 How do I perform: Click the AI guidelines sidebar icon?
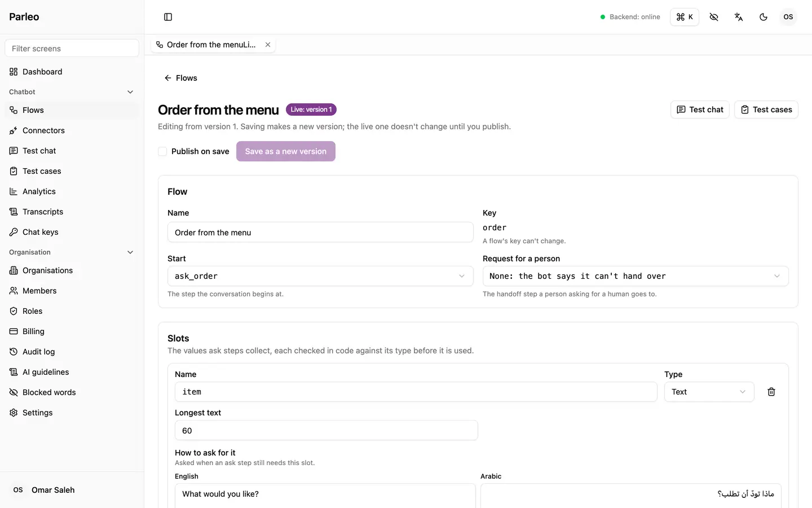pyautogui.click(x=14, y=372)
